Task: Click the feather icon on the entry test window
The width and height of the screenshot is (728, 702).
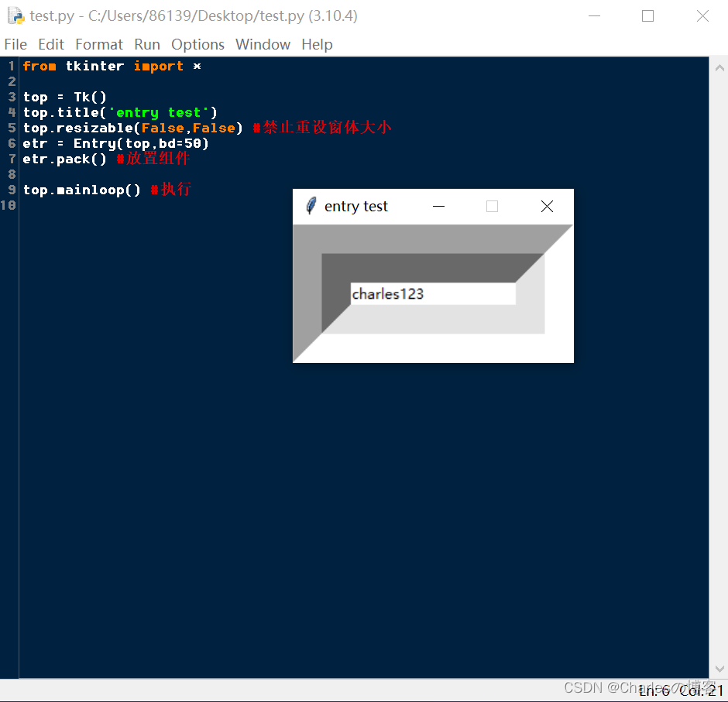Action: pyautogui.click(x=311, y=206)
